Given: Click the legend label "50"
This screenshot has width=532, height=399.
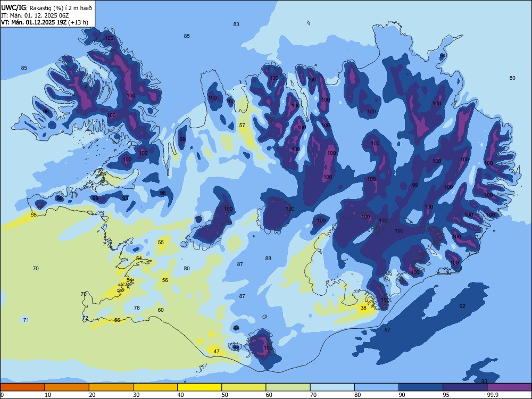Looking at the screenshot, I should pyautogui.click(x=225, y=395).
